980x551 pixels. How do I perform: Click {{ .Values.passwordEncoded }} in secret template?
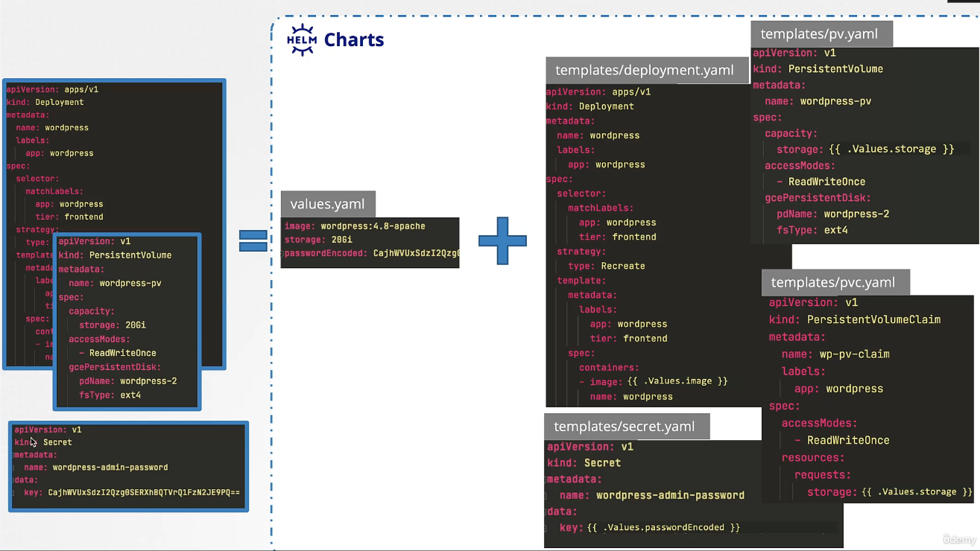click(663, 527)
